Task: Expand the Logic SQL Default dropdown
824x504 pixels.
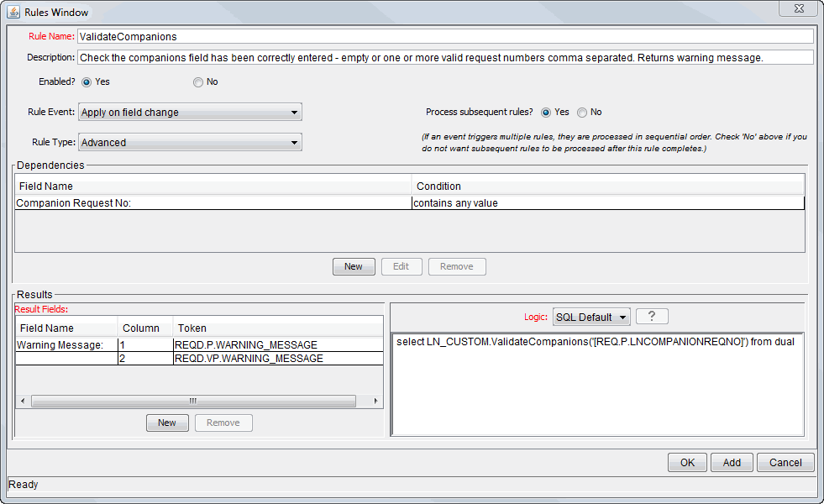Action: tap(591, 317)
